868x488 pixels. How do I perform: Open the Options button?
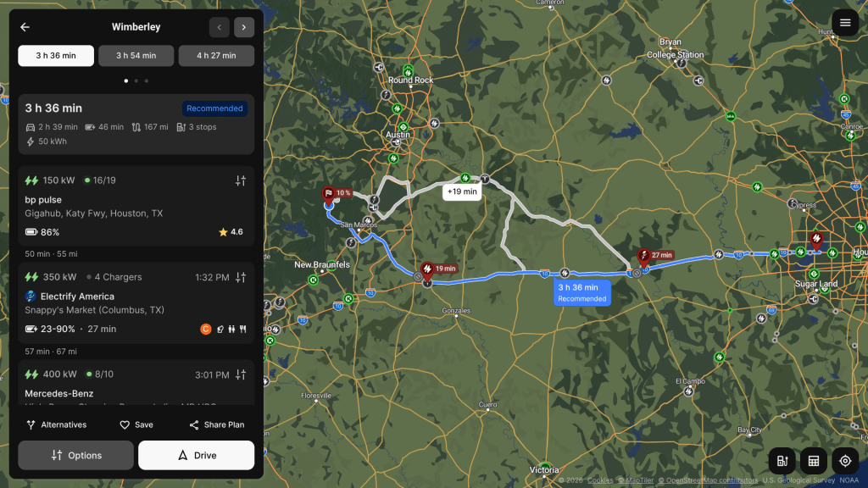pos(75,455)
